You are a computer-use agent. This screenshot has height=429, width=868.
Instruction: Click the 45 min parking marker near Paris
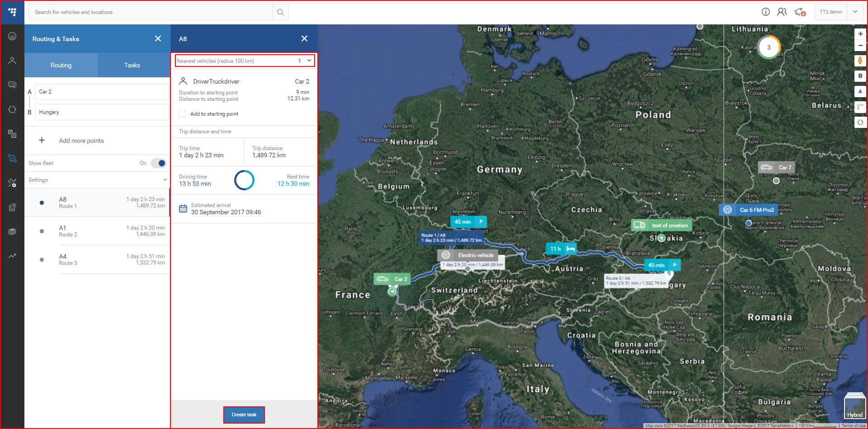click(x=468, y=222)
